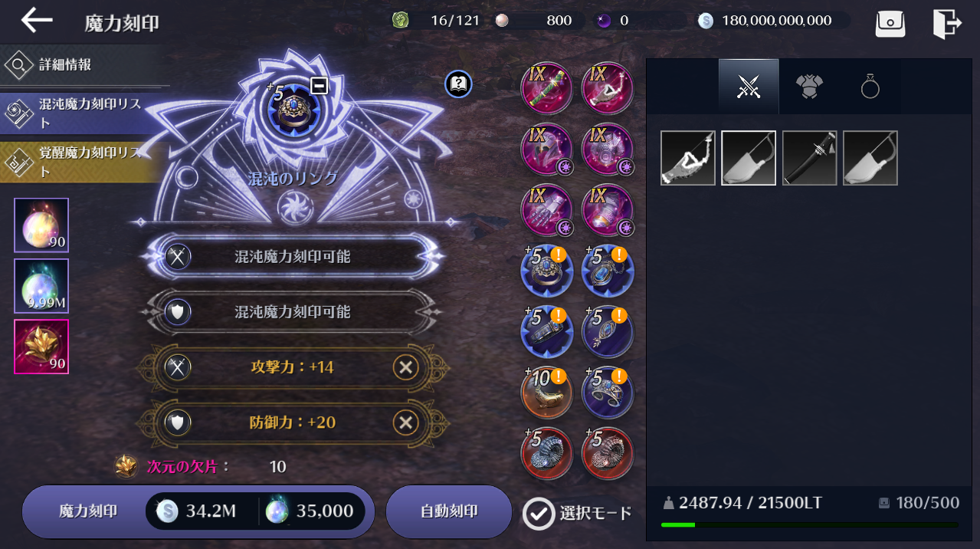
Task: Open the help book icon
Action: pos(458,83)
